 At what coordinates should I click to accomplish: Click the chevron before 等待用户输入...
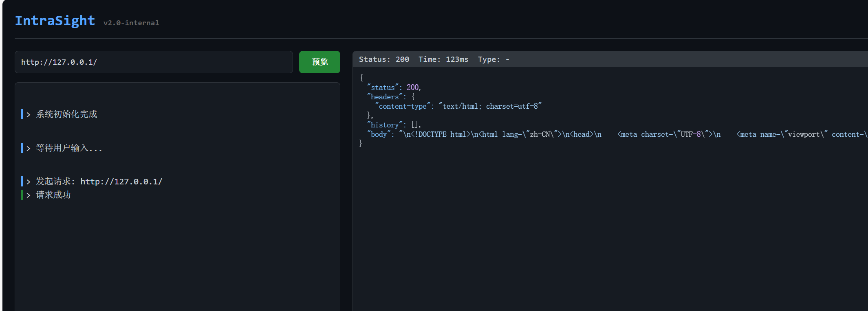click(29, 149)
